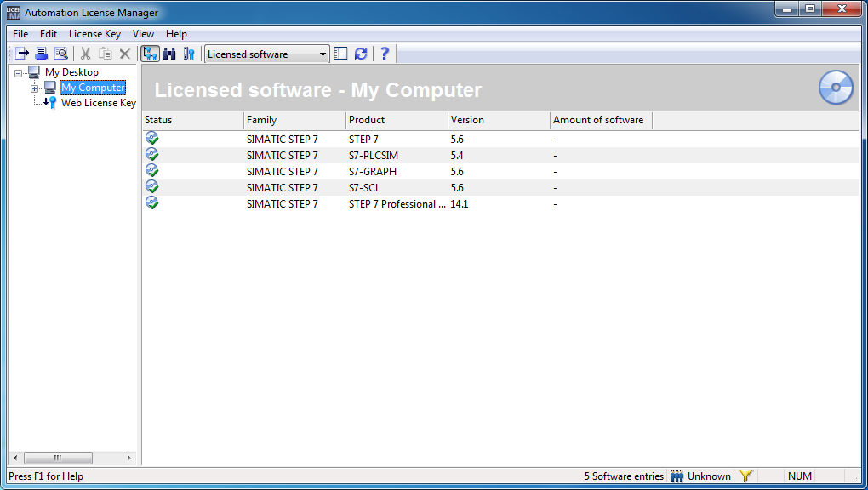Click the status icon for S7-PLCSIM row
The width and height of the screenshot is (868, 490).
click(151, 155)
